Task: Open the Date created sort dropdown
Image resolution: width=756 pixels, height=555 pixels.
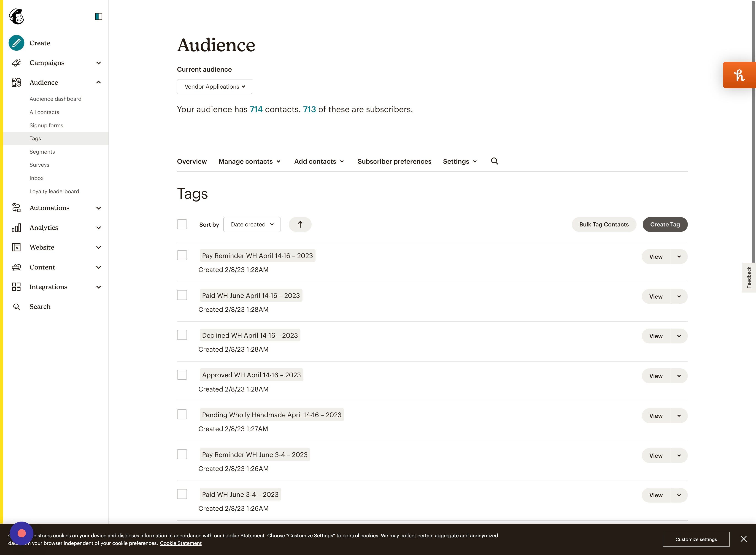Action: tap(251, 224)
